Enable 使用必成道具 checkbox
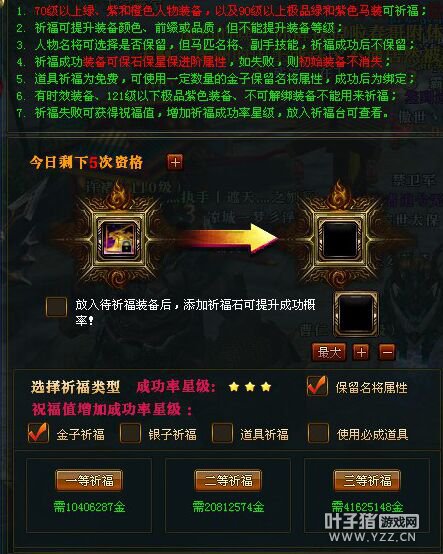The image size is (443, 554). (318, 433)
